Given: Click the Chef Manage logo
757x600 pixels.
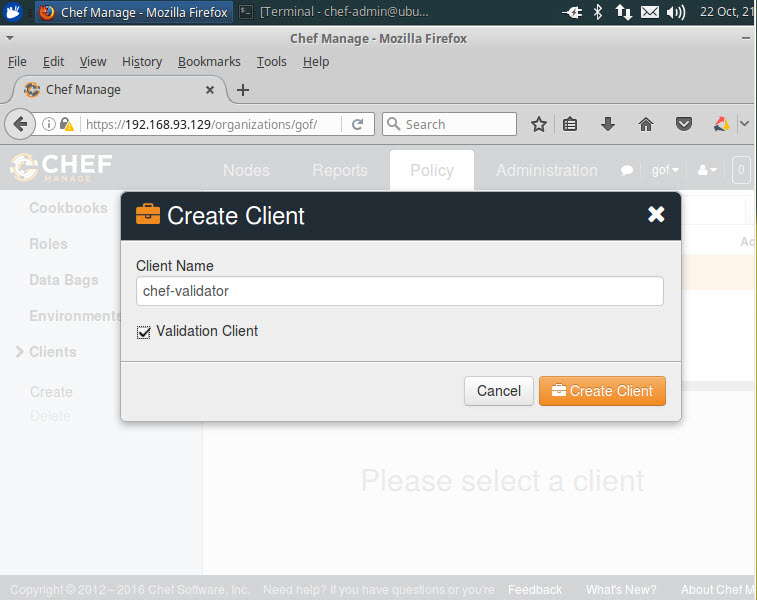Looking at the screenshot, I should tap(61, 167).
